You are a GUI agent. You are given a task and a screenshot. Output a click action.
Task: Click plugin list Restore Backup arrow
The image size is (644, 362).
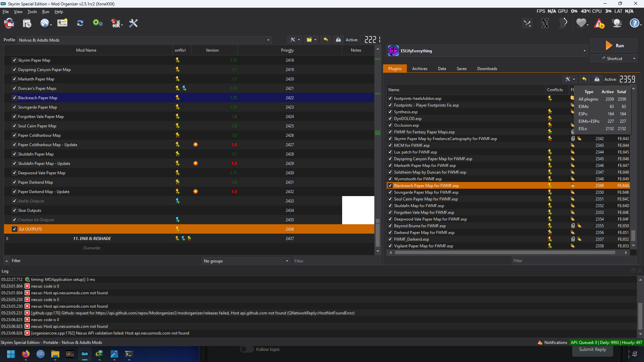pos(584,79)
